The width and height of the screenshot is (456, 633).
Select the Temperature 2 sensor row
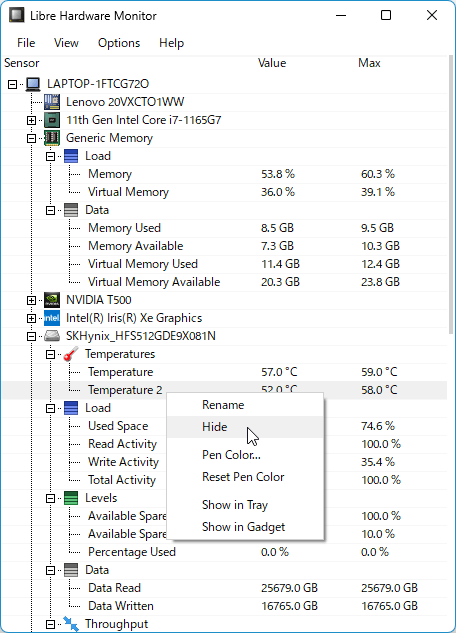tap(224, 390)
